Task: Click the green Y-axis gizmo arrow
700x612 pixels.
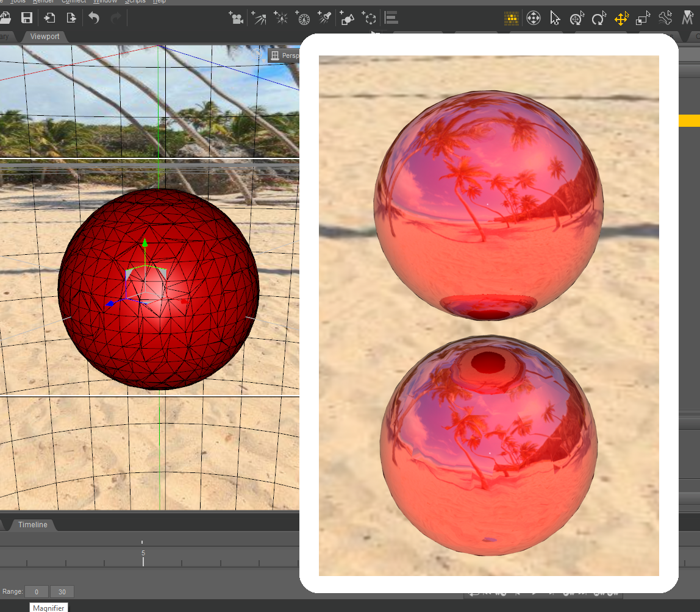Action: click(145, 243)
